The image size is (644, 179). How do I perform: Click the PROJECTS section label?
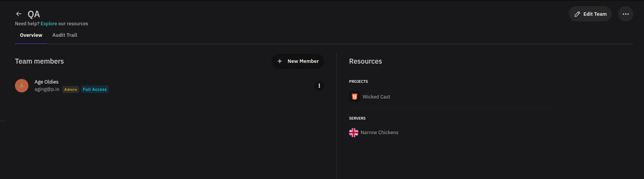pyautogui.click(x=358, y=82)
